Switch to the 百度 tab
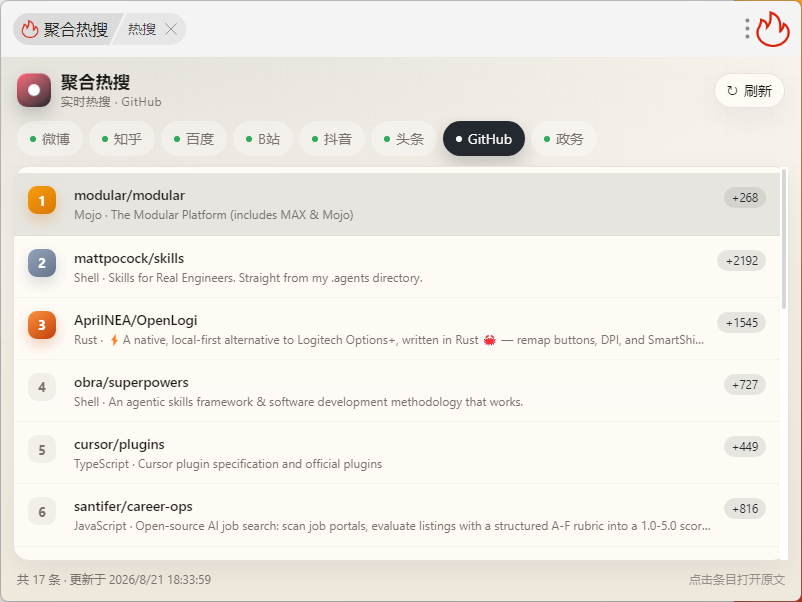 pyautogui.click(x=194, y=139)
